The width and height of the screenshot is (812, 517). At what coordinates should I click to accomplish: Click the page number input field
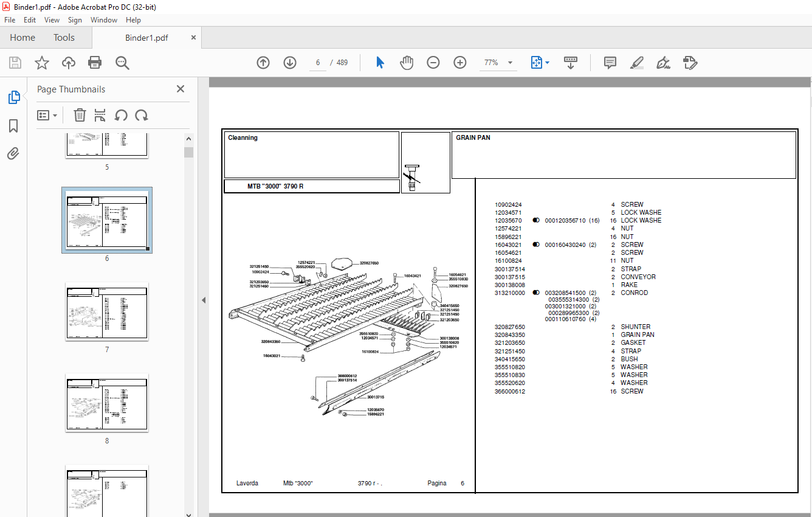[318, 63]
